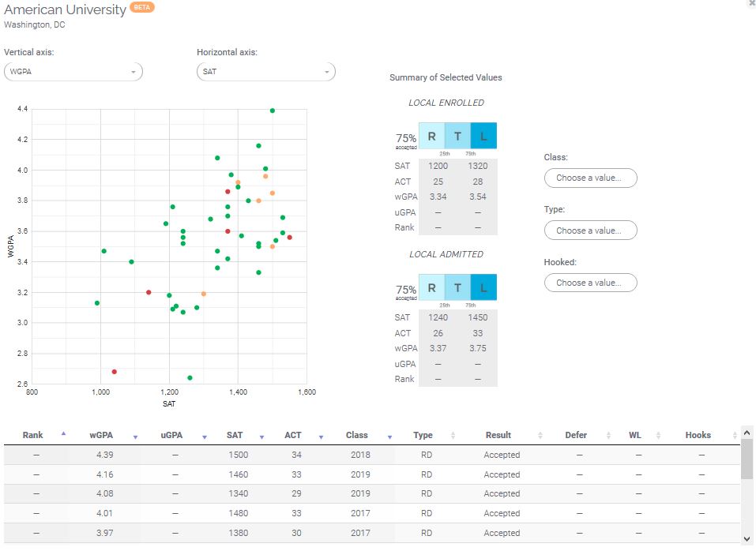756x551 pixels.
Task: Click the sort arrows next to Defer header
Action: 608,435
